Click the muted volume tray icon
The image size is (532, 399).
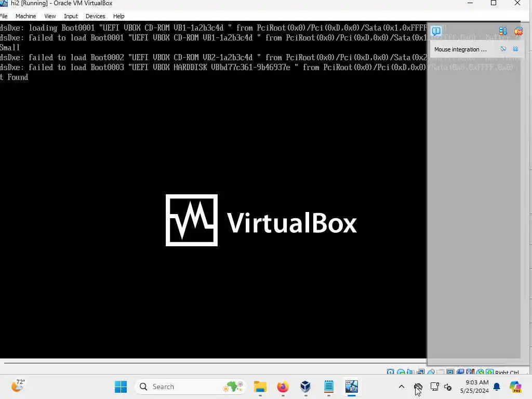click(x=448, y=387)
